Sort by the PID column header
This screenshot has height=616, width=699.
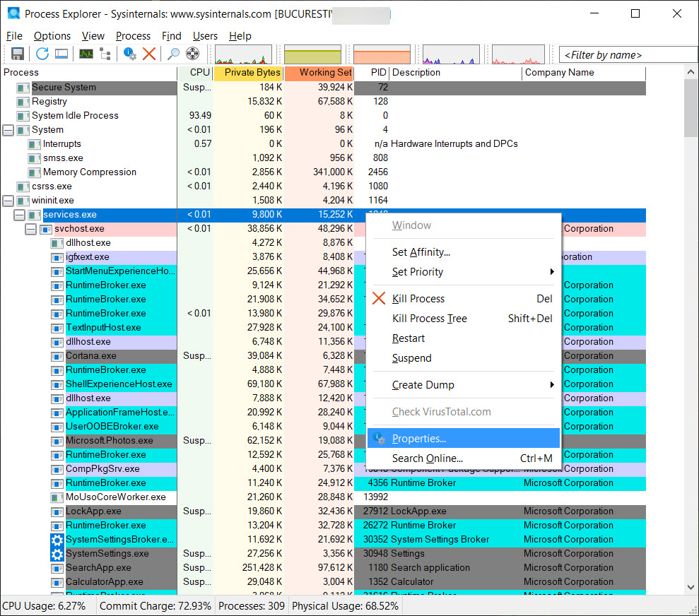point(372,73)
